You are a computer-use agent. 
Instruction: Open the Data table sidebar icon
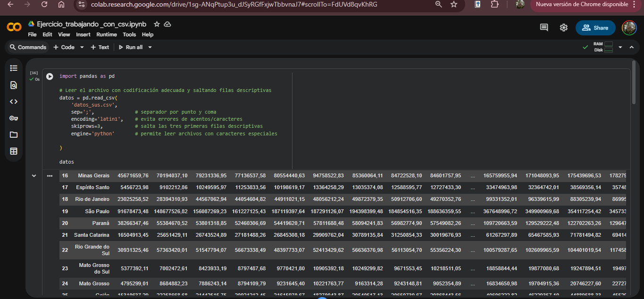point(14,151)
